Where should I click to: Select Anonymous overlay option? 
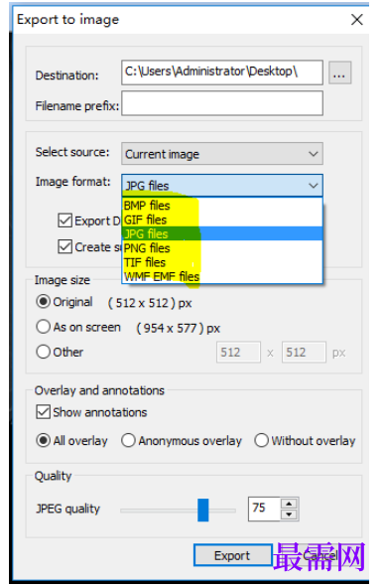pos(128,440)
